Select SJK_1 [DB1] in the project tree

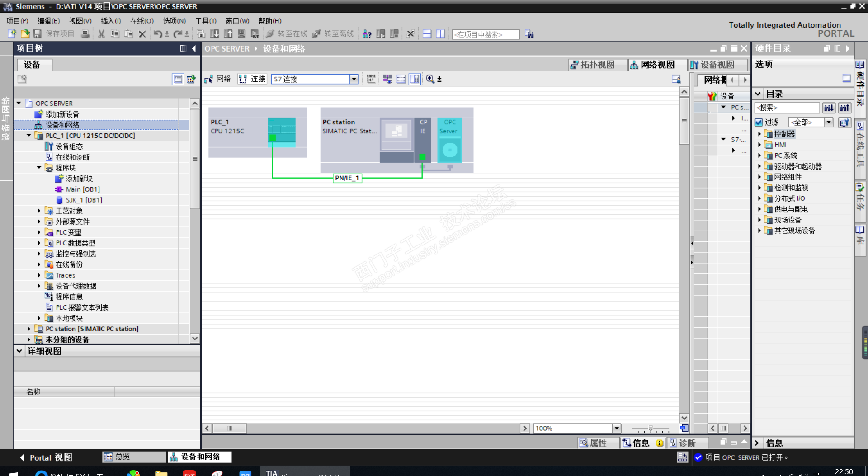(x=84, y=200)
